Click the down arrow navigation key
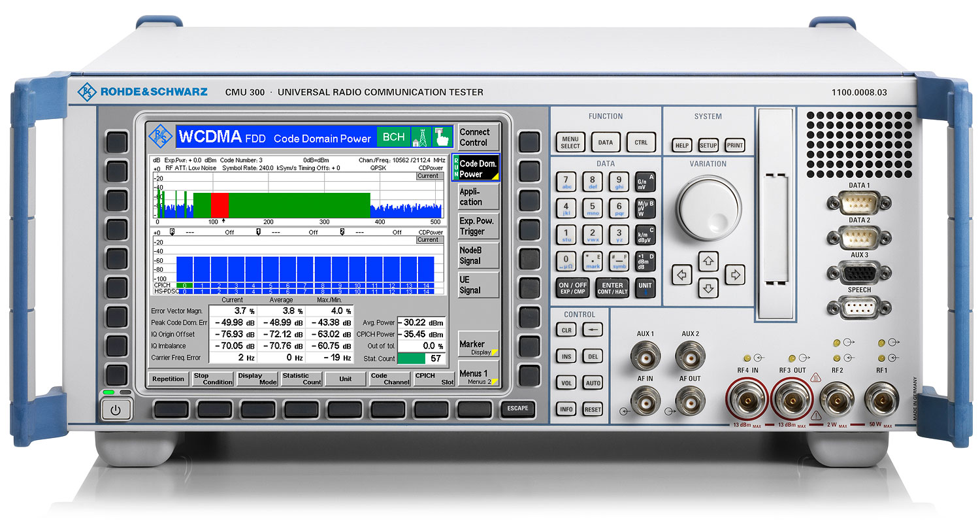 tap(709, 287)
